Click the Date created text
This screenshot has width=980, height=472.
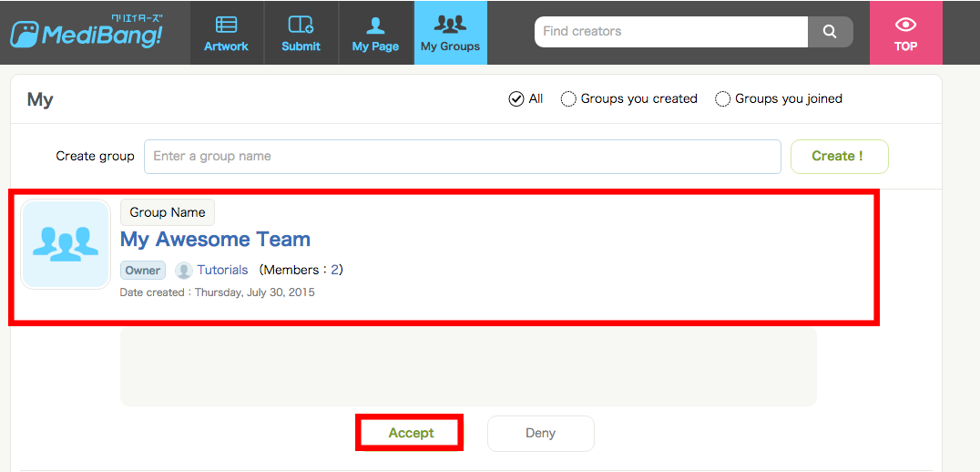(x=217, y=292)
